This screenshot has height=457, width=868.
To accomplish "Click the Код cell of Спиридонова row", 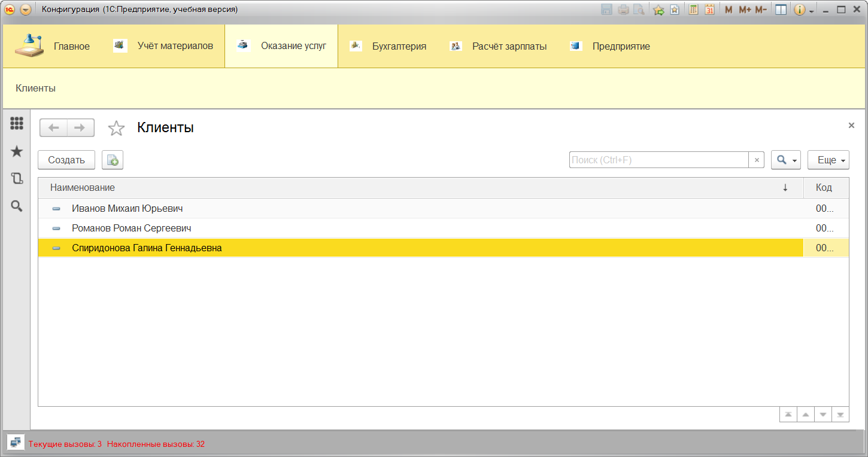I will pyautogui.click(x=826, y=248).
